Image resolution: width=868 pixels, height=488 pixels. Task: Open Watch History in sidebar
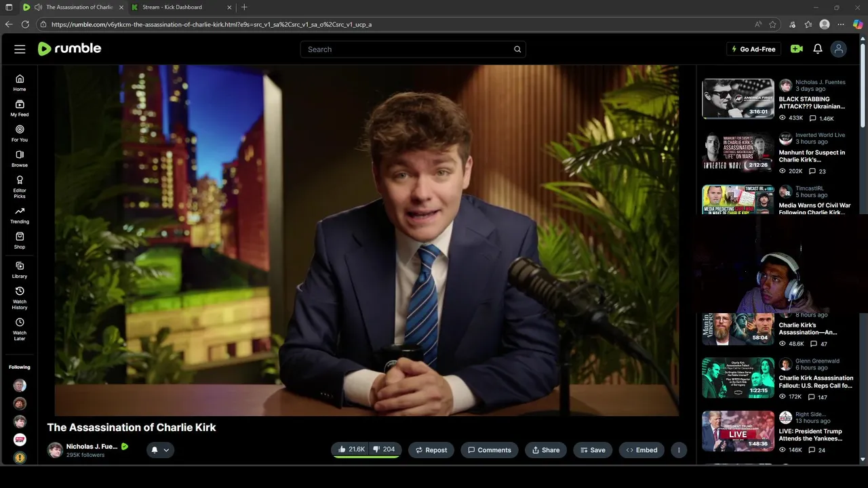20,298
